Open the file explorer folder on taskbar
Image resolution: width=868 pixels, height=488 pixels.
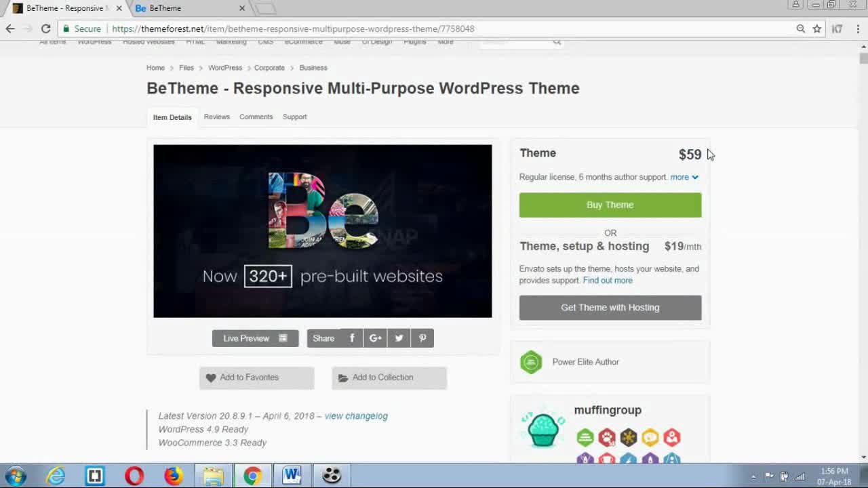(213, 476)
